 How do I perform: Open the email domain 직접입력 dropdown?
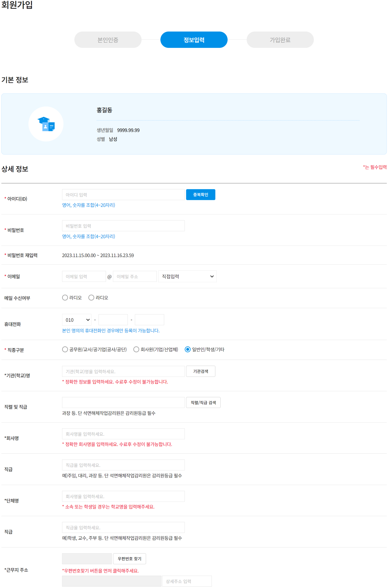pyautogui.click(x=187, y=276)
